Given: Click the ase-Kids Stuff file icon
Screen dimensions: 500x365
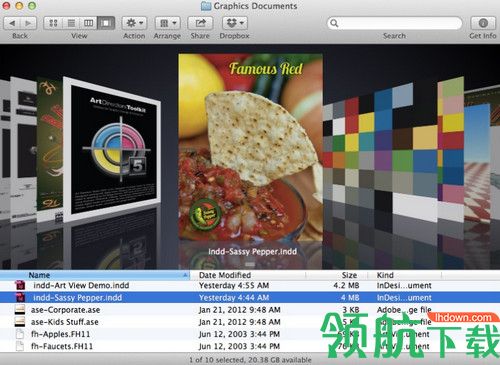Looking at the screenshot, I should 20,322.
